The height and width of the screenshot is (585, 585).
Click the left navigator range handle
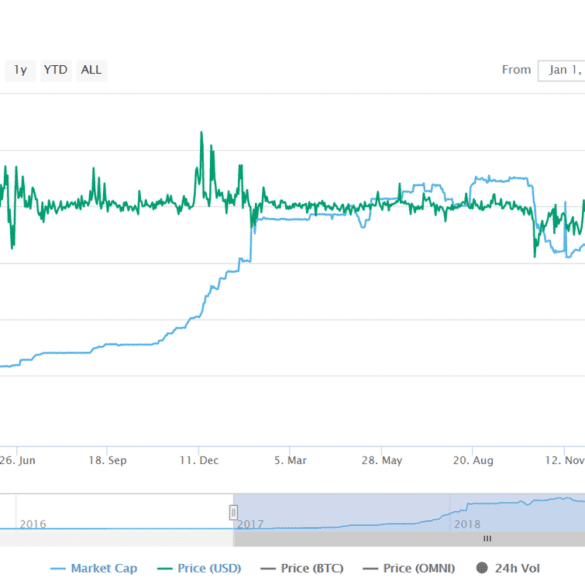[x=233, y=512]
